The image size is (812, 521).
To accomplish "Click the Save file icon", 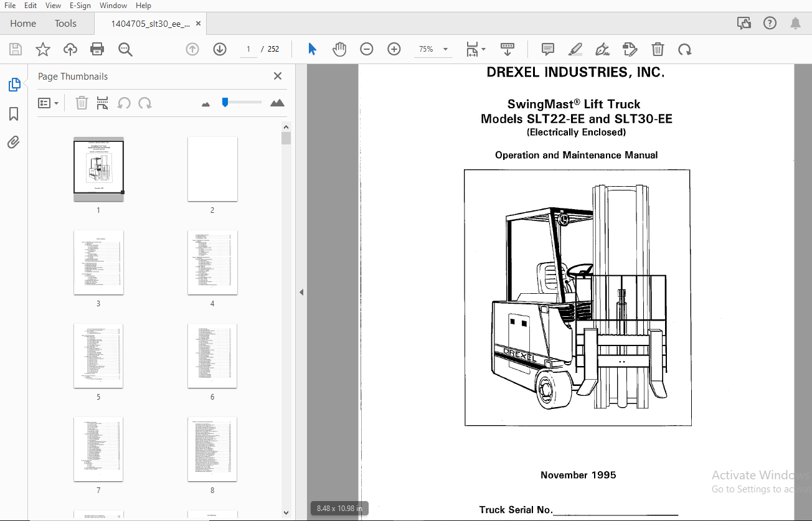I will tap(16, 49).
